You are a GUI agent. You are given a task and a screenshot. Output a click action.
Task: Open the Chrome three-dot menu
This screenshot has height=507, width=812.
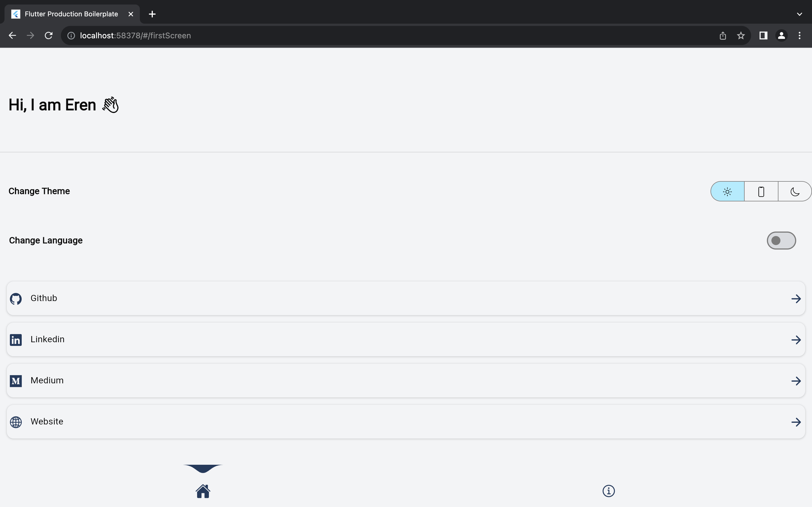click(800, 35)
